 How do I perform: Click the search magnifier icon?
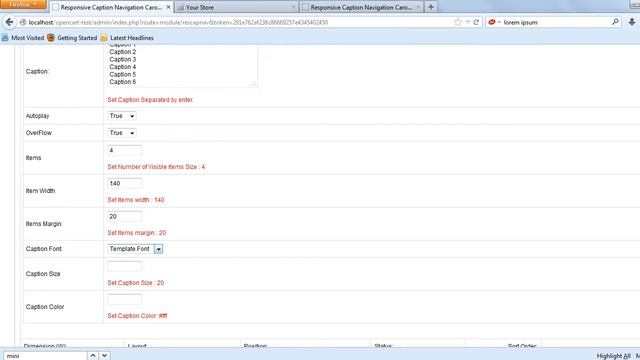(615, 22)
